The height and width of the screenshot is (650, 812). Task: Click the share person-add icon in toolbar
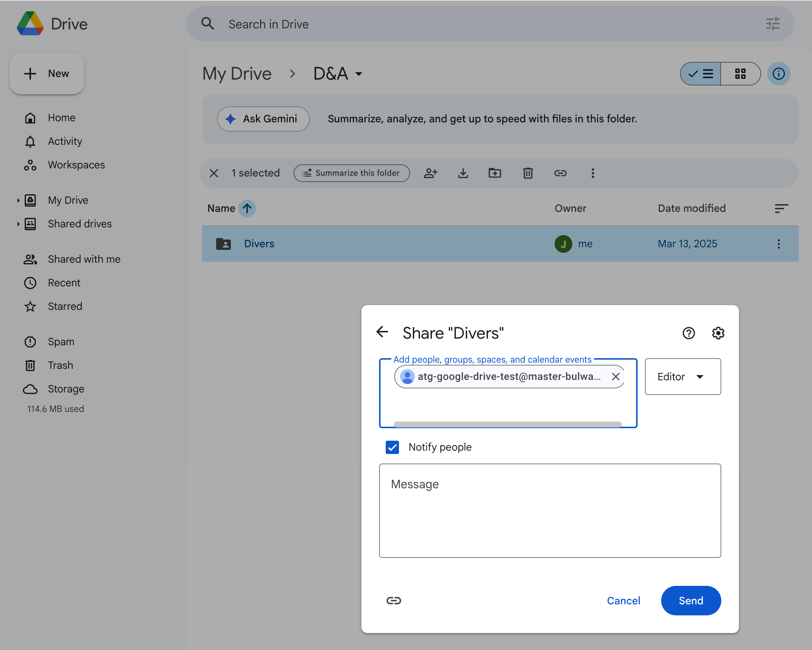pos(430,173)
